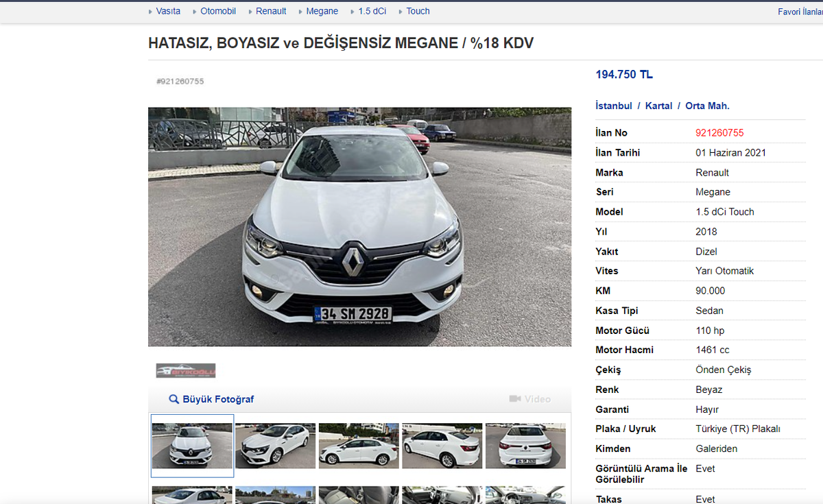Go to Megane breadcrumb category
The width and height of the screenshot is (823, 504).
(x=322, y=11)
